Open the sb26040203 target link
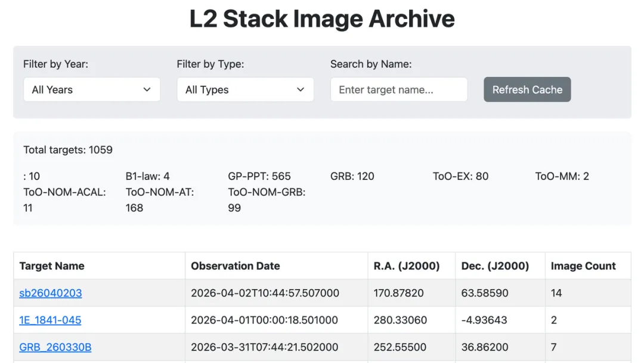The height and width of the screenshot is (363, 644). pos(51,293)
